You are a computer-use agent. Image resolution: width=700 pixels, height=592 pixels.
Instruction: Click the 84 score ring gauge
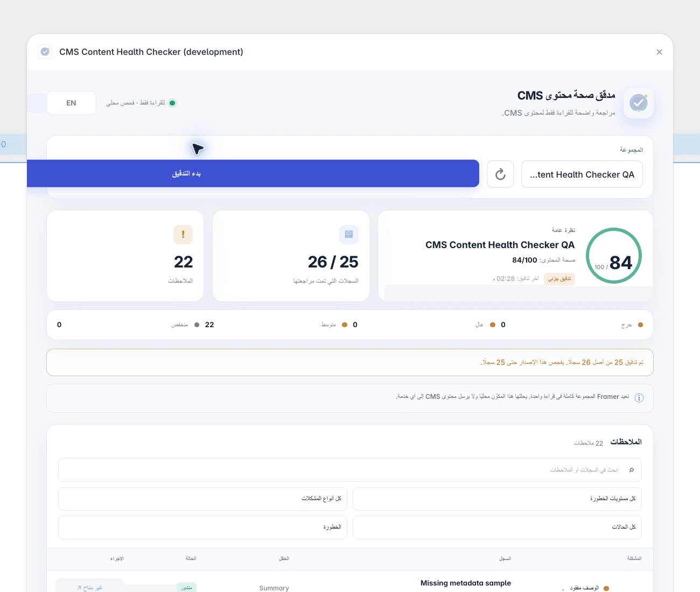(614, 256)
